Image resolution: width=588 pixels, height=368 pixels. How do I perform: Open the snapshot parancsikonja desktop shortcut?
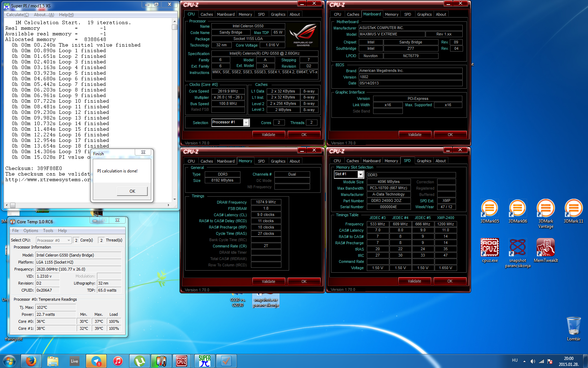(517, 253)
